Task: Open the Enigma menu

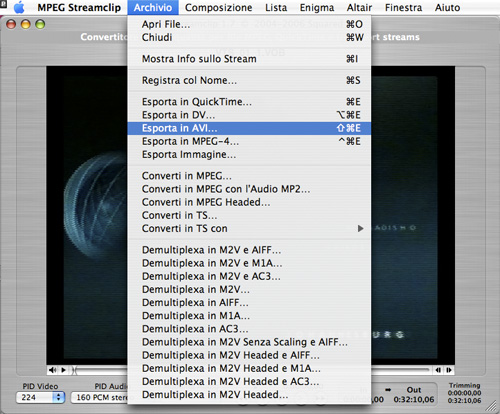Action: point(317,7)
